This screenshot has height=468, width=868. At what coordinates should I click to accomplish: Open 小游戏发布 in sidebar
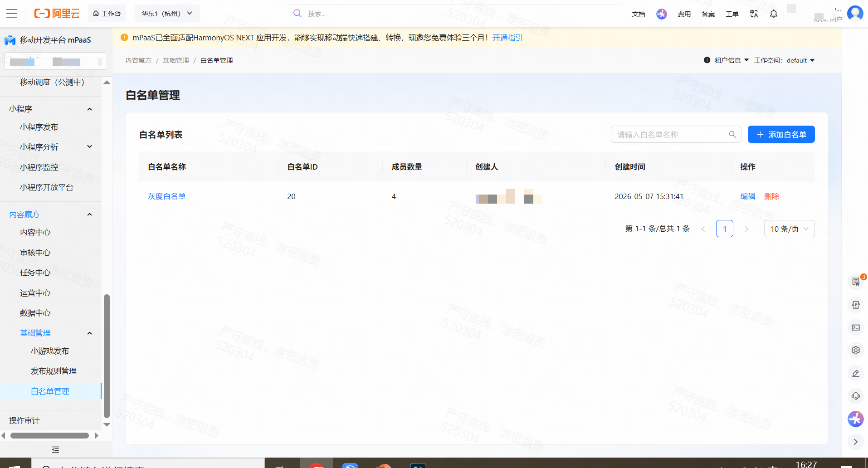click(50, 351)
